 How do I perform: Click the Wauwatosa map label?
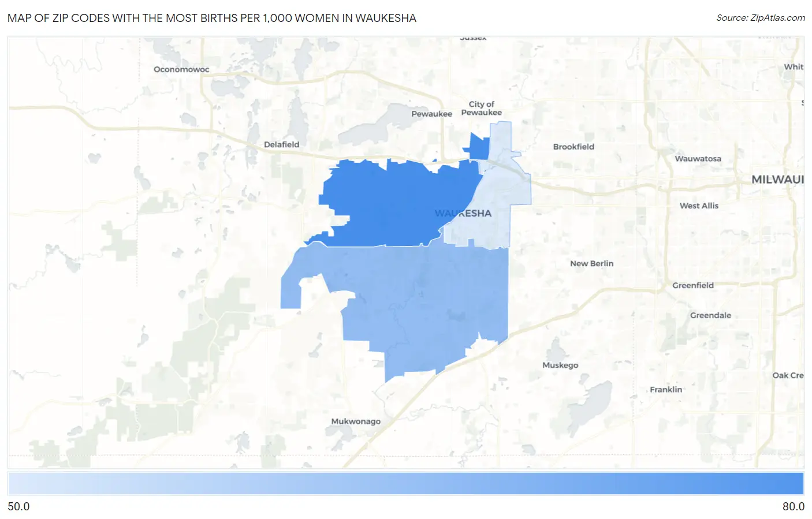pos(698,158)
